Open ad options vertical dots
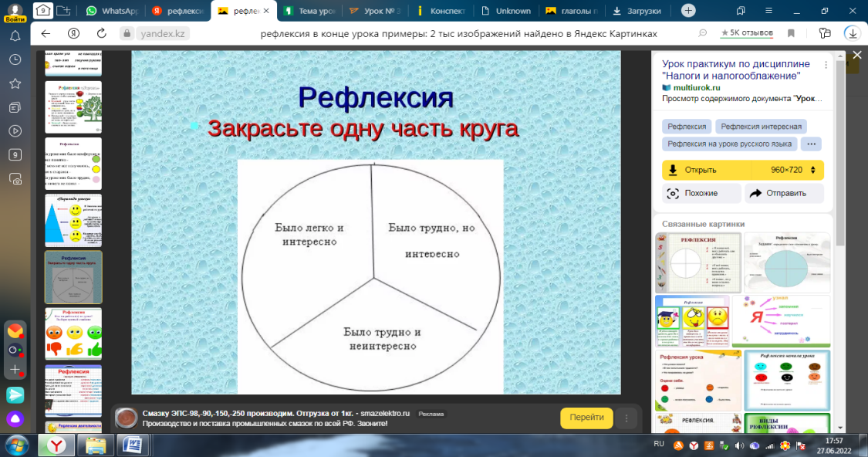Image resolution: width=868 pixels, height=457 pixels. (x=626, y=418)
